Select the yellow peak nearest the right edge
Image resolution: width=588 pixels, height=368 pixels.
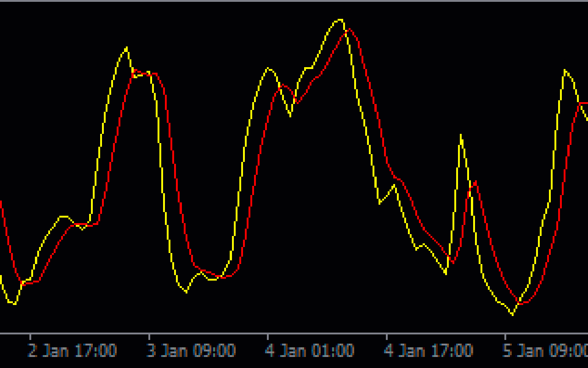(x=565, y=70)
